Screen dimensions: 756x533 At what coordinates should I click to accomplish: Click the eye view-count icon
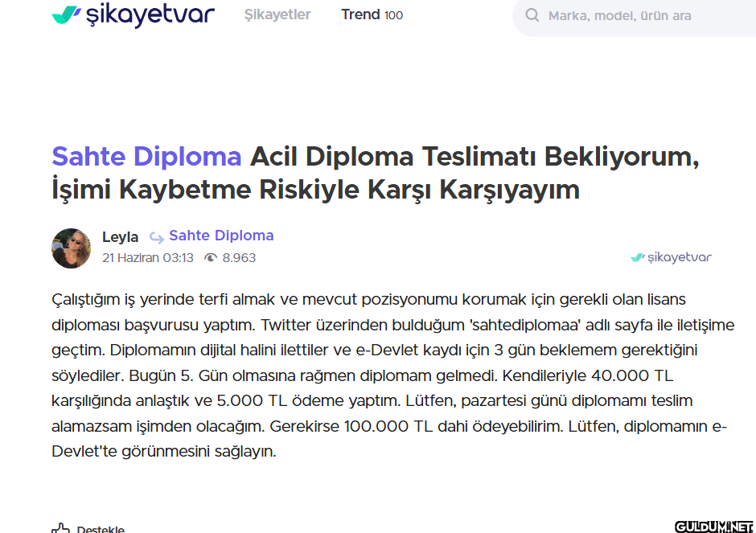[210, 258]
